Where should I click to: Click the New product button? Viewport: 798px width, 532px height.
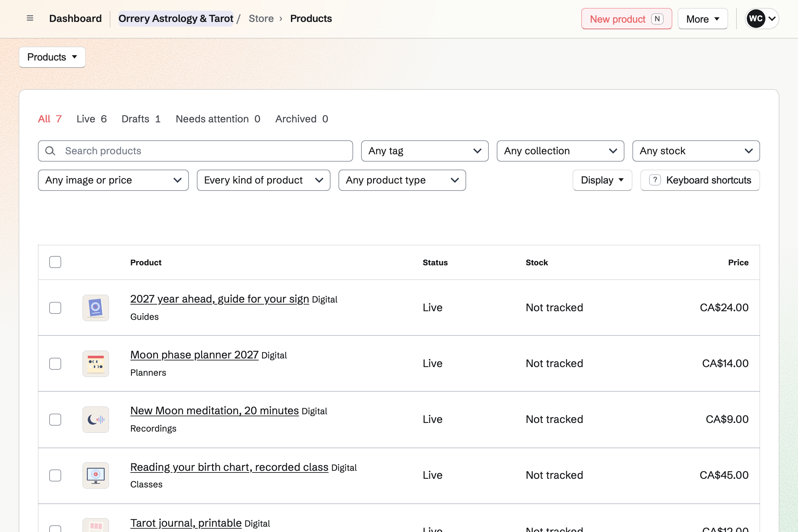(626, 19)
